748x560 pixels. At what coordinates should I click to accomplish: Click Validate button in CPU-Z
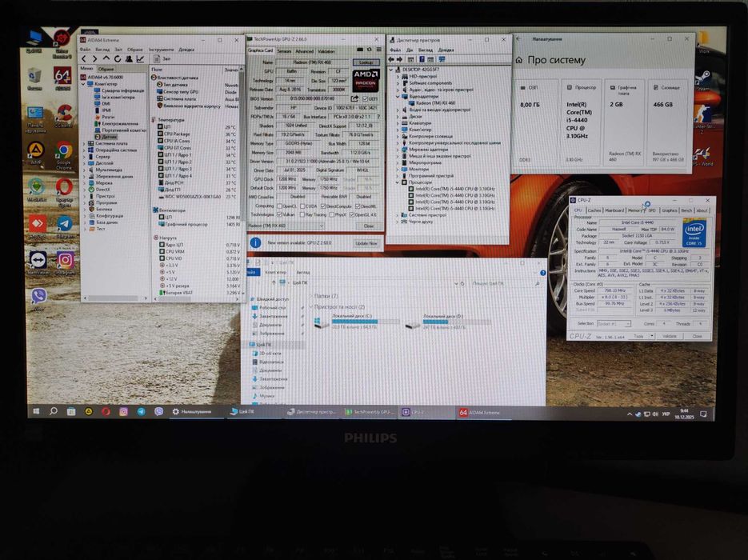(x=670, y=336)
